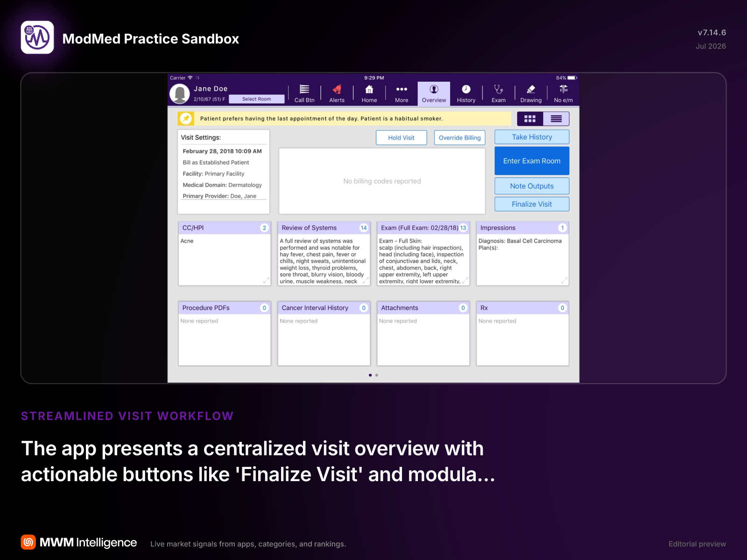Screen dimensions: 747x560
Task: Open the No e/m icon
Action: [x=564, y=93]
